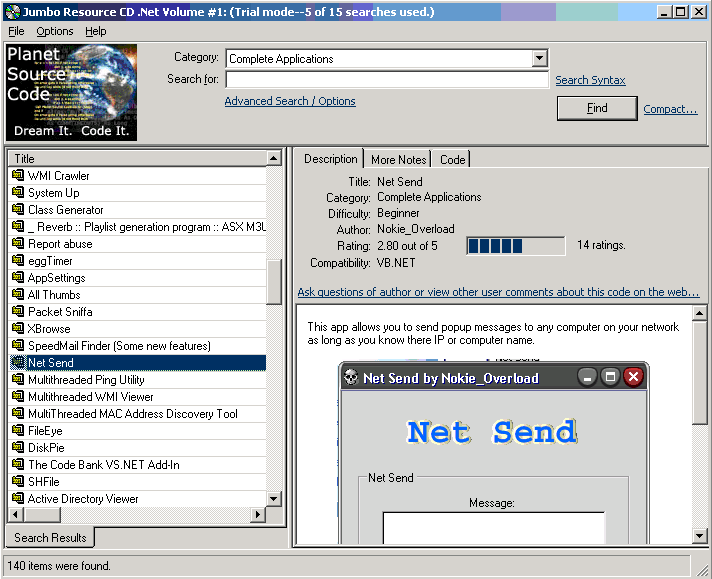Click in the Search for input field
712x579 pixels.
(x=387, y=79)
